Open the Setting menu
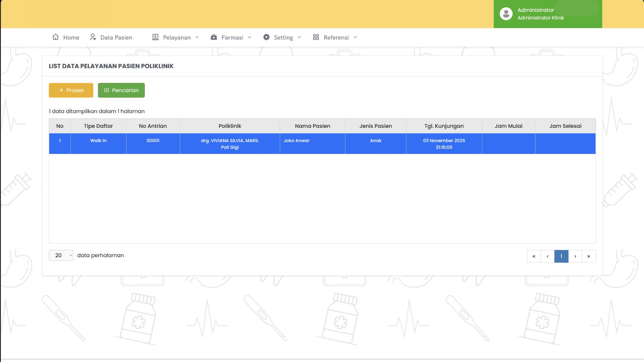The image size is (644, 362). pyautogui.click(x=283, y=38)
